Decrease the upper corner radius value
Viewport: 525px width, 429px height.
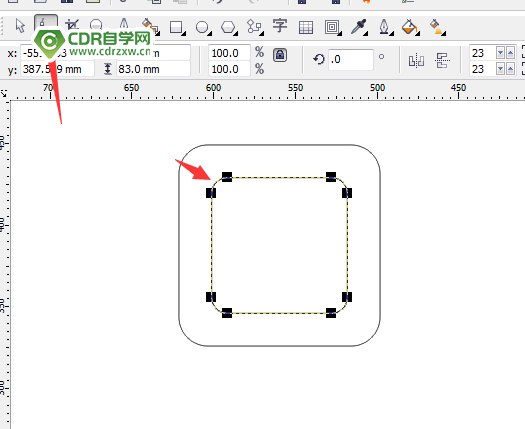tap(501, 53)
